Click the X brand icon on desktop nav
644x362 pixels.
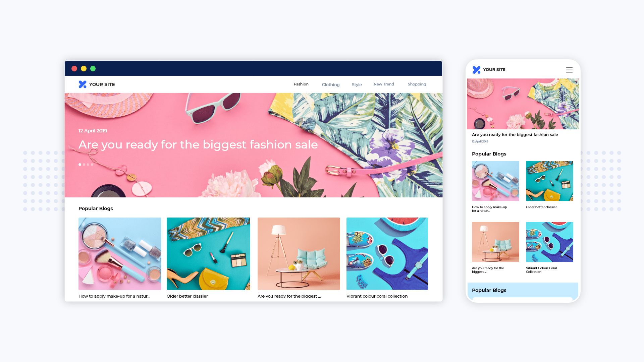(x=82, y=84)
